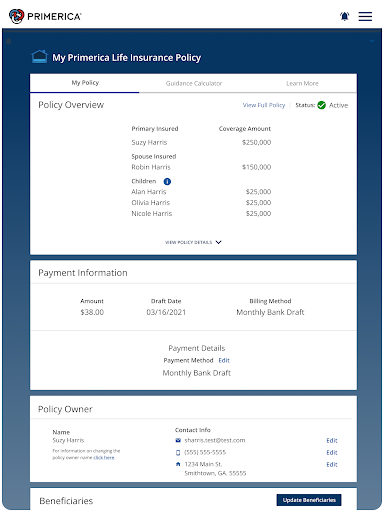The image size is (384, 512).
Task: Click the Payment Information heading
Action: 83,273
